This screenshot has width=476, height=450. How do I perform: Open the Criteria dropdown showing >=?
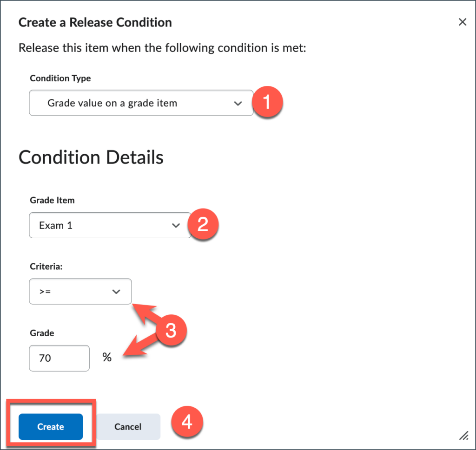click(x=80, y=291)
